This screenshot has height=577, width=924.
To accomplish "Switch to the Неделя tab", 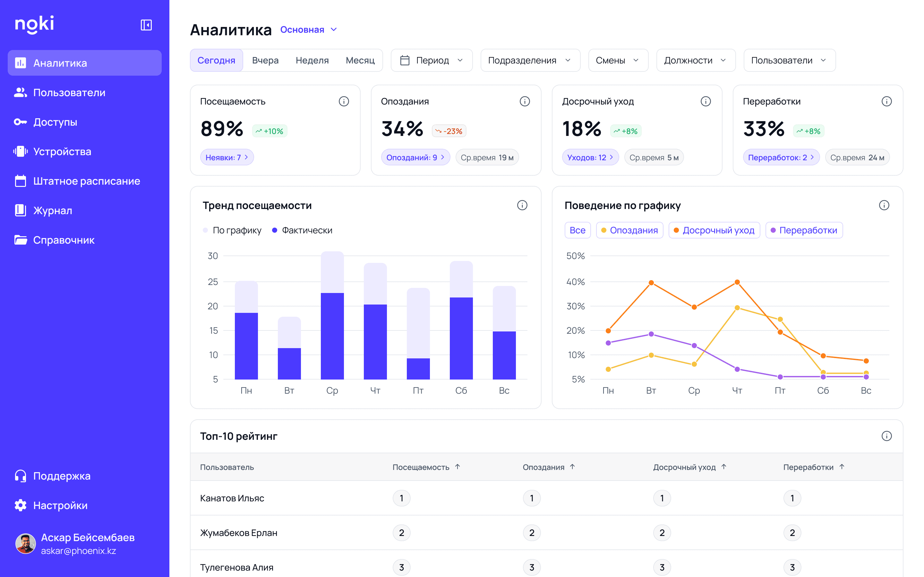I will (312, 60).
